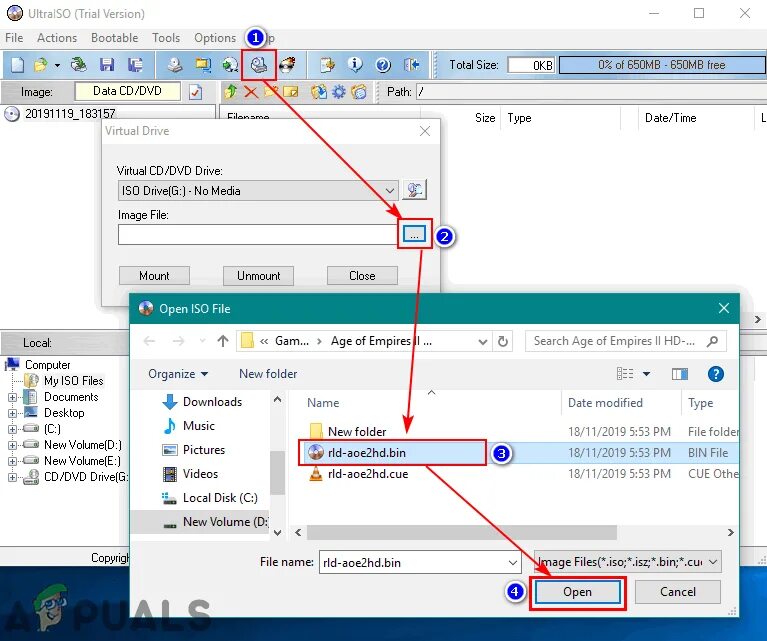Click the Open button
Viewport: 767px width, 641px height.
[577, 592]
